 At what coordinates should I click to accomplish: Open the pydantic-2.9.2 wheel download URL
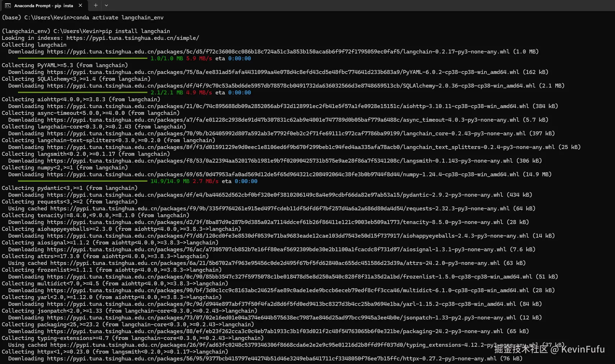(x=275, y=195)
